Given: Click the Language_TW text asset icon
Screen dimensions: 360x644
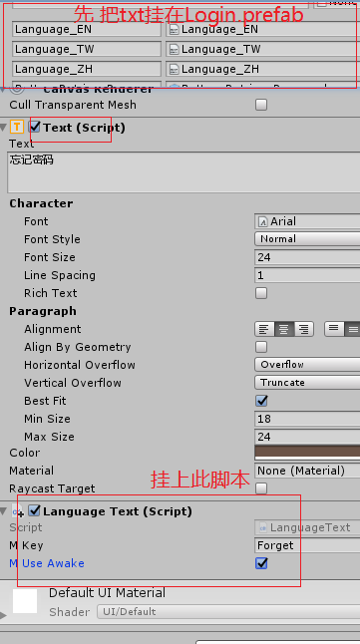Looking at the screenshot, I should [x=175, y=49].
